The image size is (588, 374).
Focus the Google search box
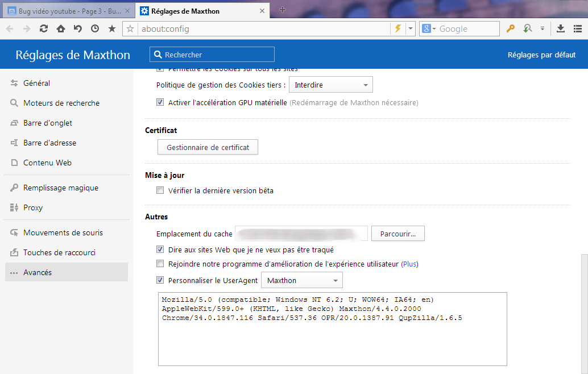(x=468, y=28)
